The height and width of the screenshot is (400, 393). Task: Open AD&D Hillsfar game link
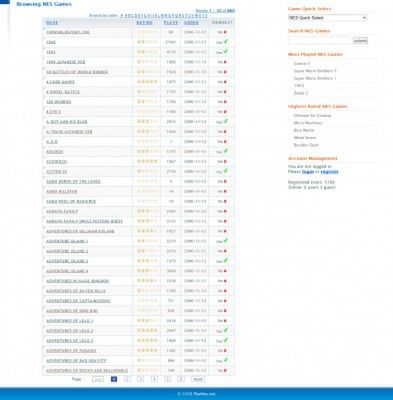[x=62, y=192]
